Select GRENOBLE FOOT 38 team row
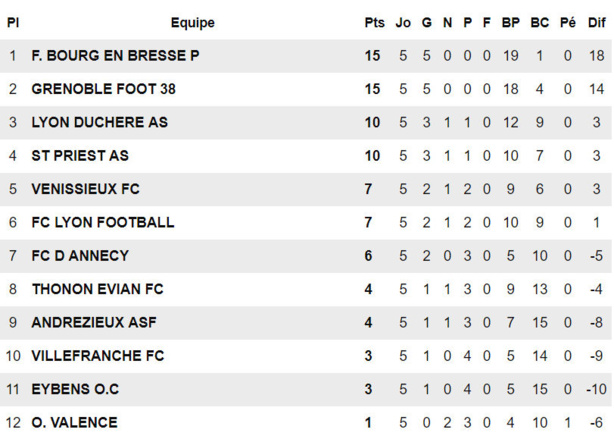 (x=103, y=89)
